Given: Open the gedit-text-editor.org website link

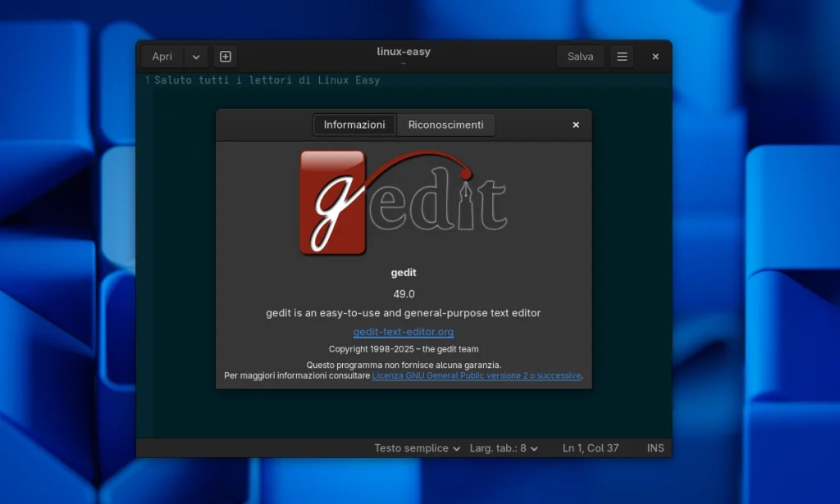Looking at the screenshot, I should 403,332.
